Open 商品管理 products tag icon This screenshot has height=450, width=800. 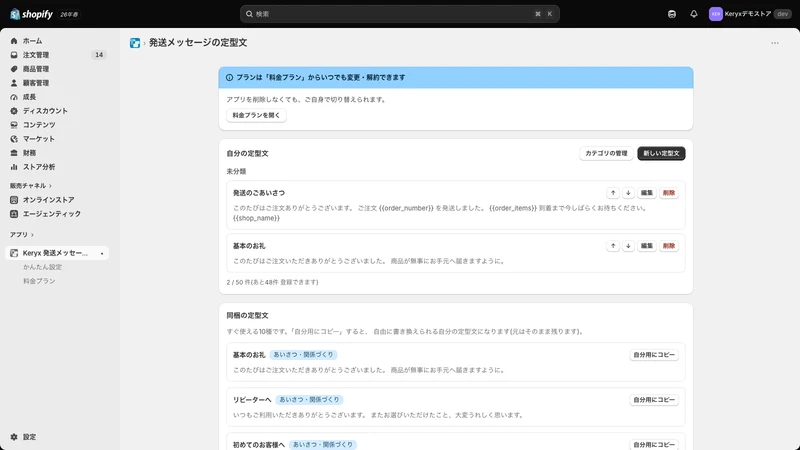pos(14,69)
